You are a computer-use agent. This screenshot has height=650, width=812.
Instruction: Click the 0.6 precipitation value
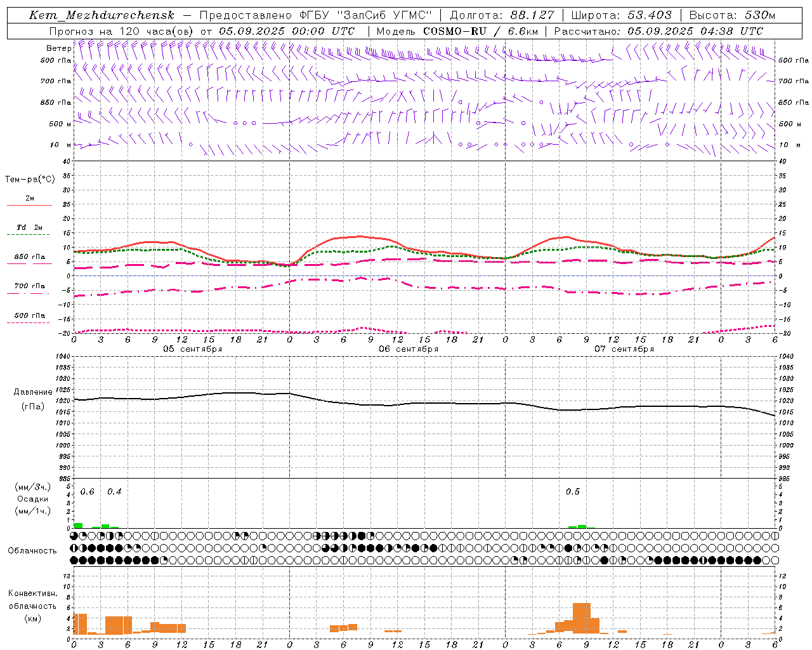(x=87, y=491)
